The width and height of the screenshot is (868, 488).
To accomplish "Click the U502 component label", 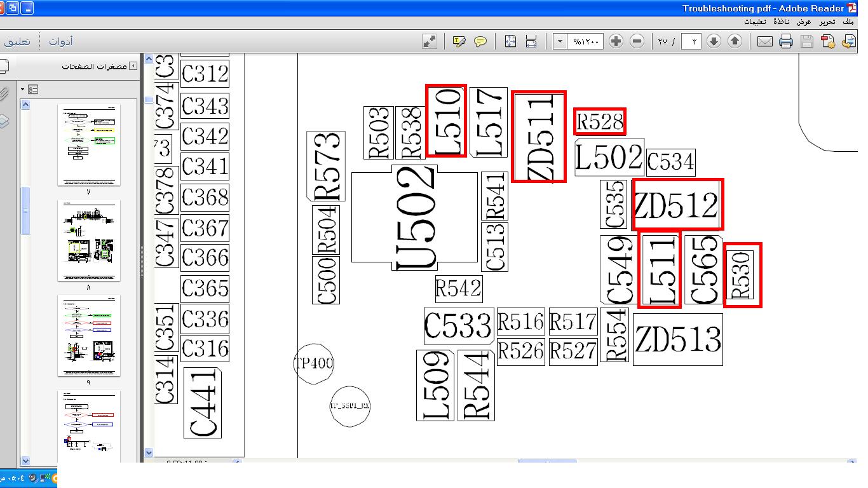I will coord(415,217).
